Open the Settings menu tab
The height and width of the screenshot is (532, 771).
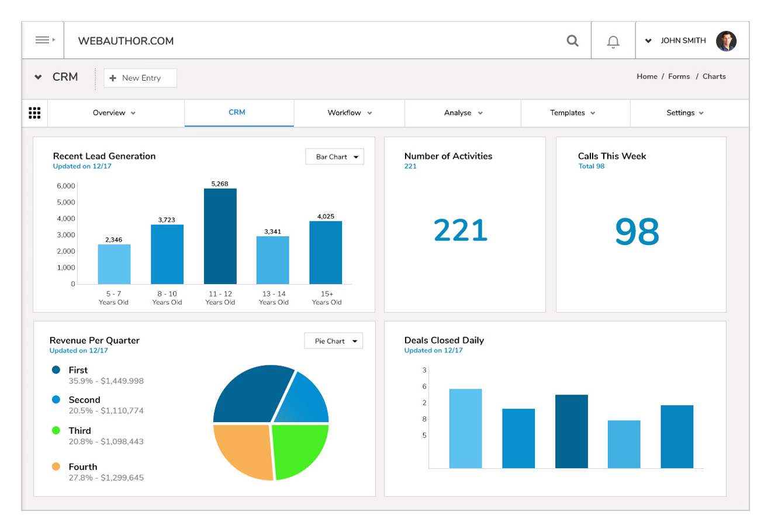pyautogui.click(x=684, y=113)
